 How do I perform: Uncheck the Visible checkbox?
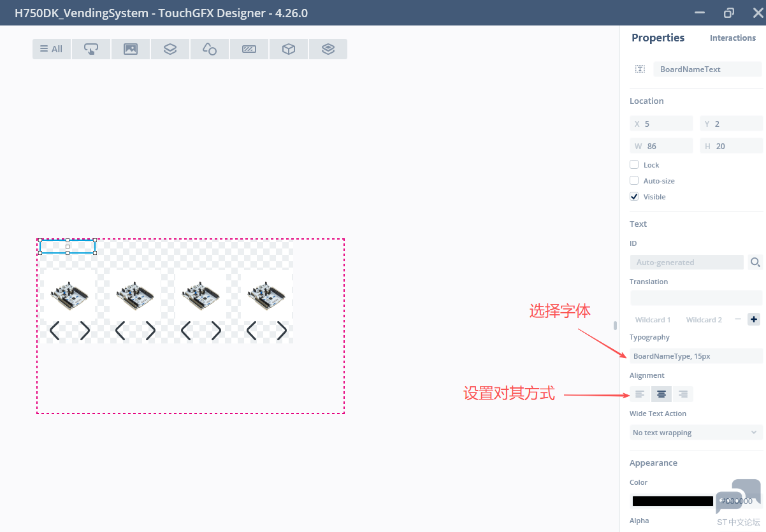tap(634, 196)
